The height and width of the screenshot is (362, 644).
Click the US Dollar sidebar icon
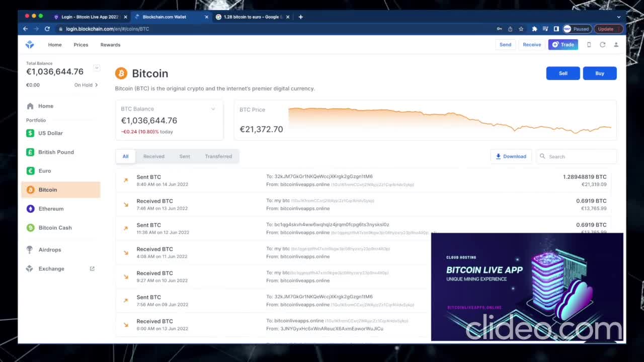[30, 133]
